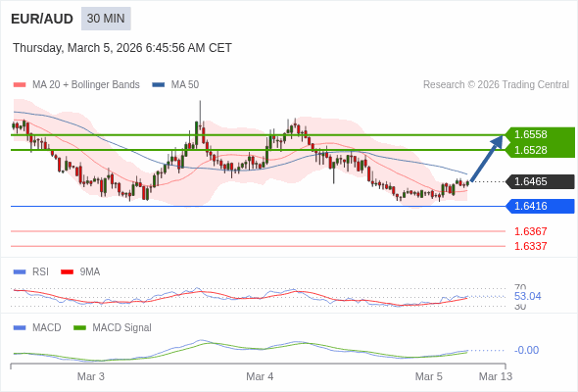The image size is (578, 392).
Task: Click 'Research © 2026 Trading Central' credit
Action: click(496, 85)
